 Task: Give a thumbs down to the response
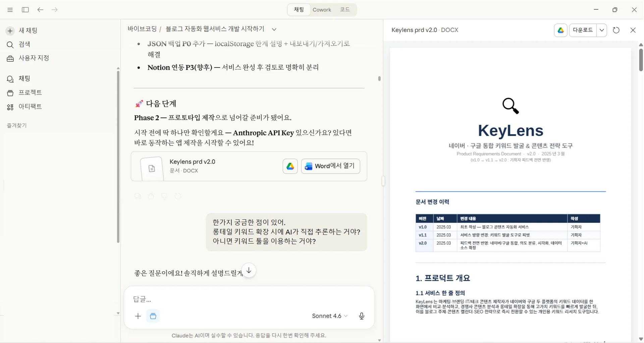(164, 196)
